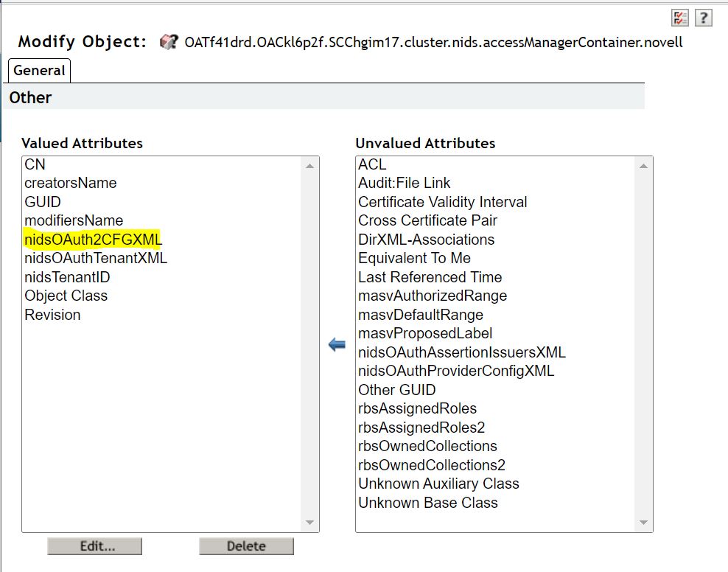
Task: Click the blue arrow to move an attribute left
Action: coord(337,343)
